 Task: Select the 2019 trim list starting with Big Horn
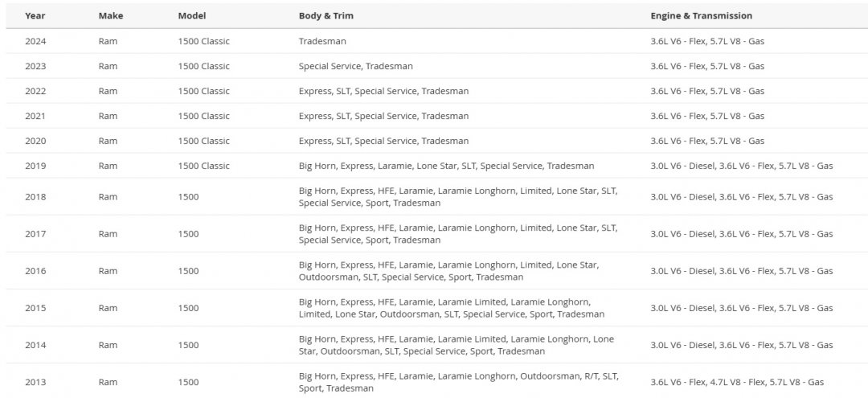click(446, 166)
